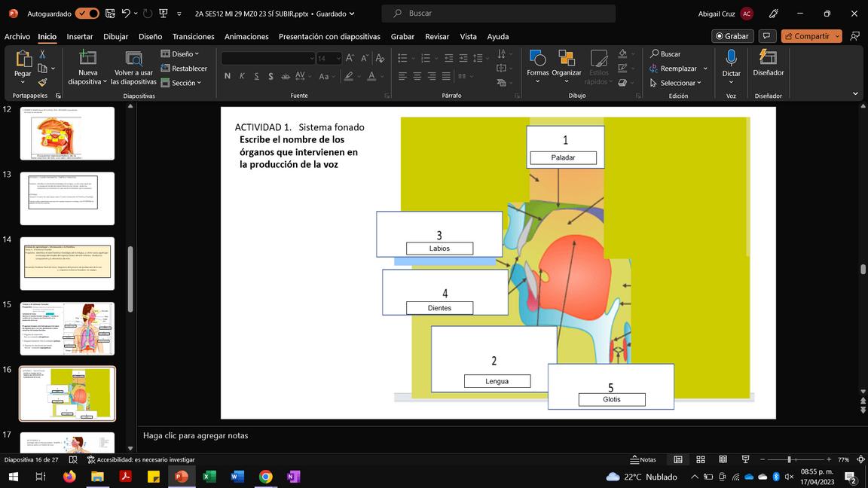Open the Animaciones ribbon tab
This screenshot has width=868, height=488.
tap(246, 36)
